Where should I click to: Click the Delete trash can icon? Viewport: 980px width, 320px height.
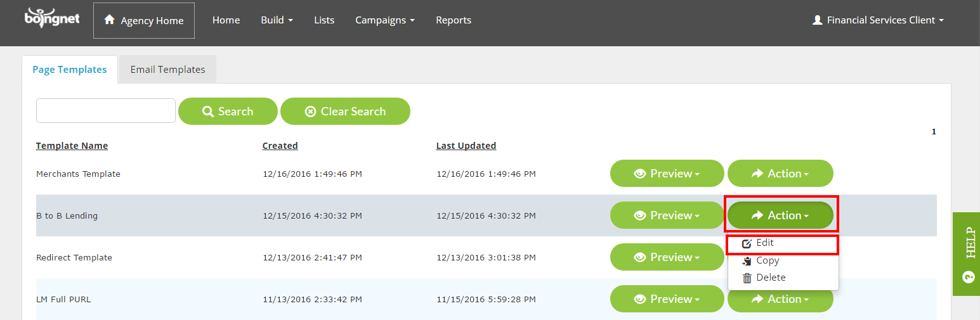click(x=747, y=278)
